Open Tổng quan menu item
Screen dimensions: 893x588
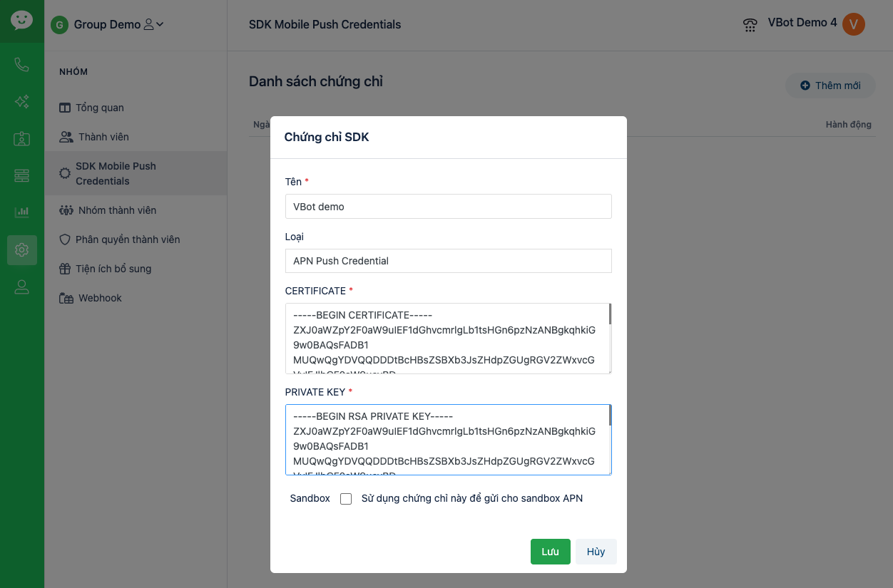pos(99,108)
